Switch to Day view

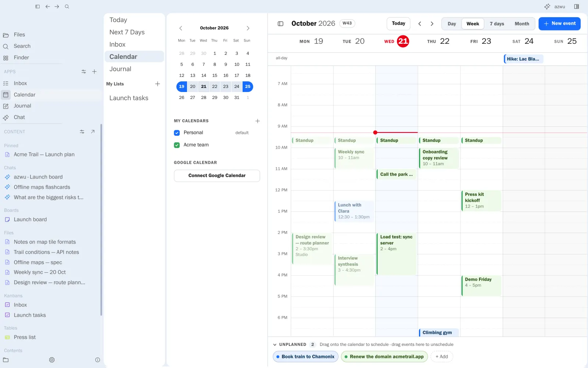(x=452, y=24)
